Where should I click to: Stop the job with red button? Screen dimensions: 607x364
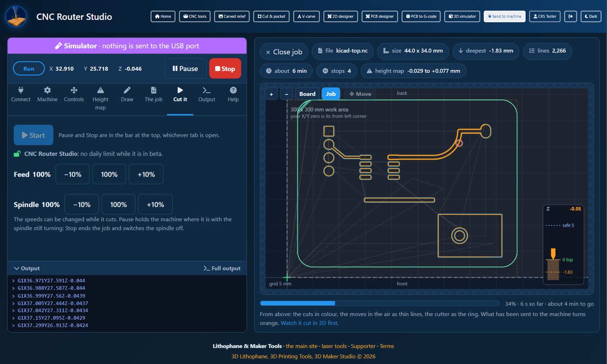(225, 68)
